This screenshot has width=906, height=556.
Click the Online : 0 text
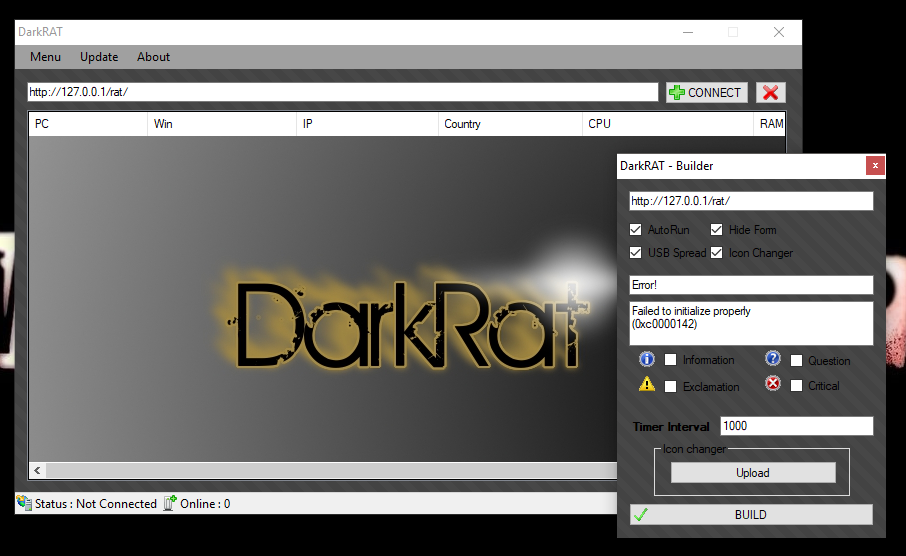tap(205, 504)
